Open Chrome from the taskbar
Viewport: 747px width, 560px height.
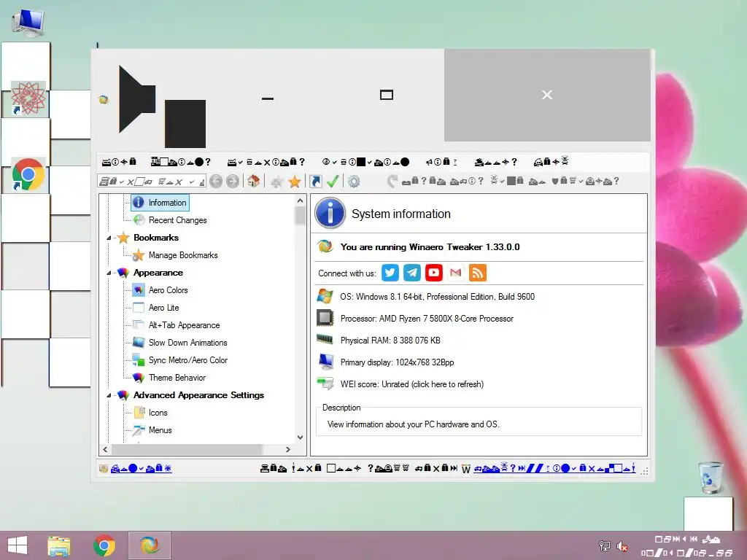tap(104, 545)
